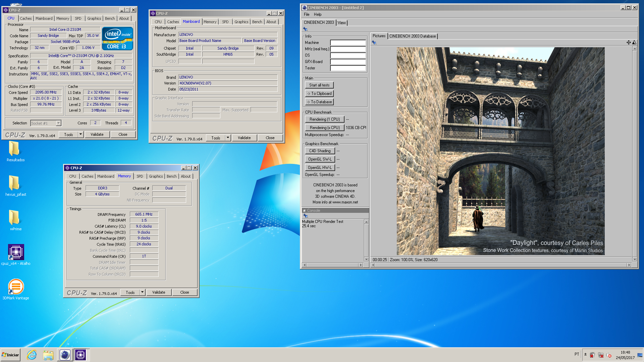Click the power plug tray icon
Screen dimensions: 644x362
click(x=592, y=355)
